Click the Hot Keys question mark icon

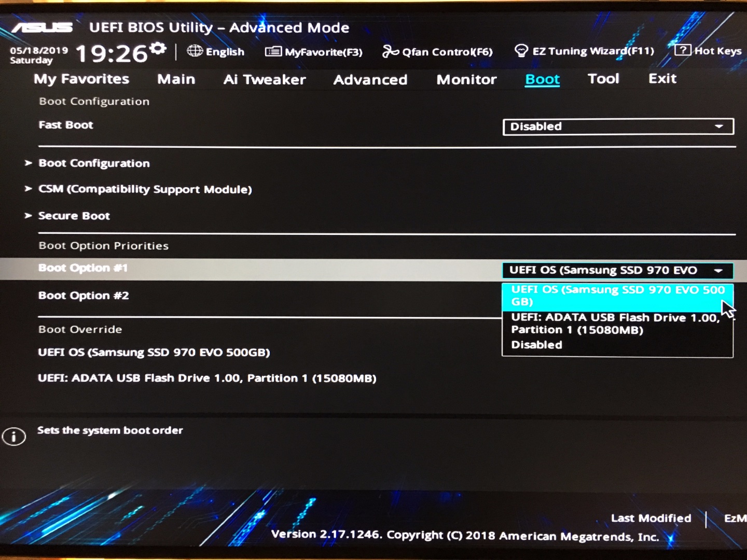point(683,50)
